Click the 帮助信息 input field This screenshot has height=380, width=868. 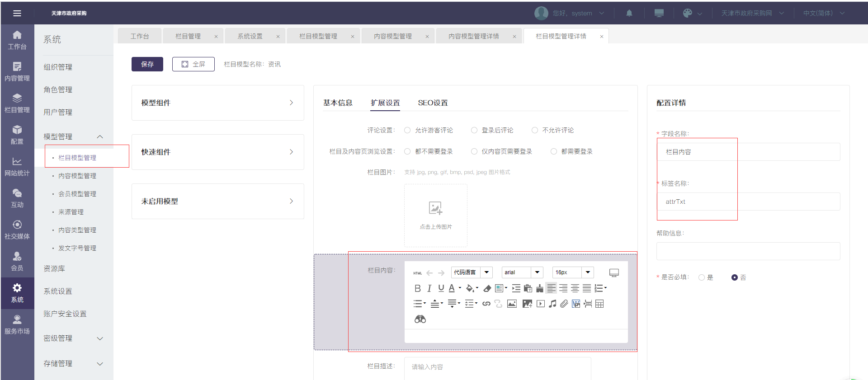point(748,251)
